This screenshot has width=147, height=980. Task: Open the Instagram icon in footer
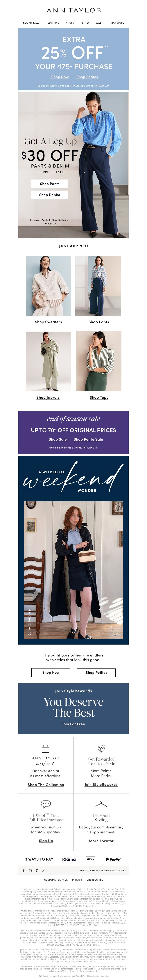(30, 870)
